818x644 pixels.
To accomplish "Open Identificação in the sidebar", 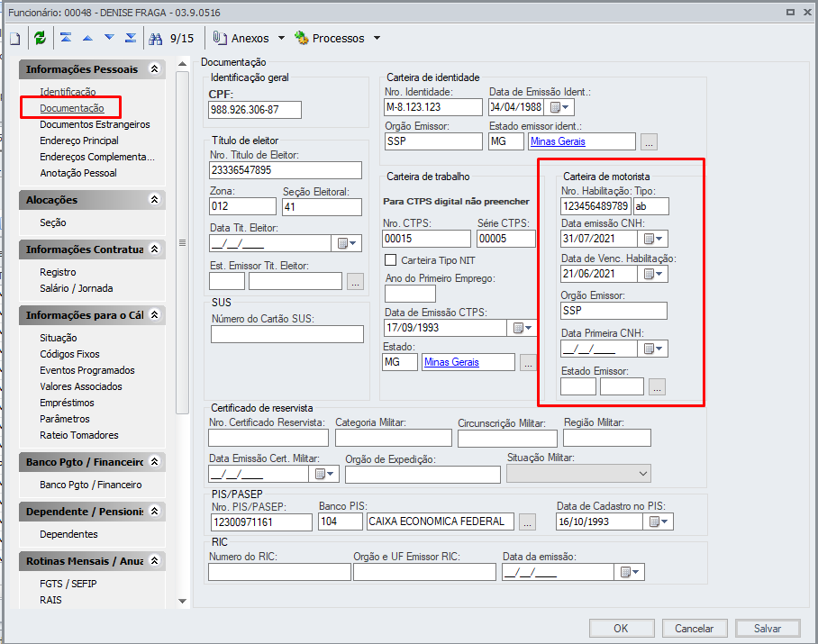I will click(x=68, y=92).
